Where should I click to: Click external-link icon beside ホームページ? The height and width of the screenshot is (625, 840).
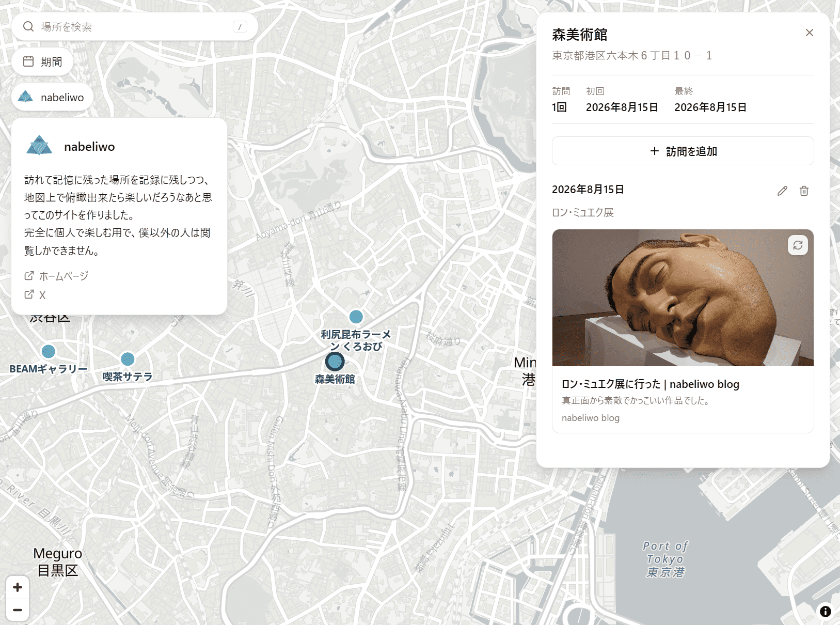[29, 275]
